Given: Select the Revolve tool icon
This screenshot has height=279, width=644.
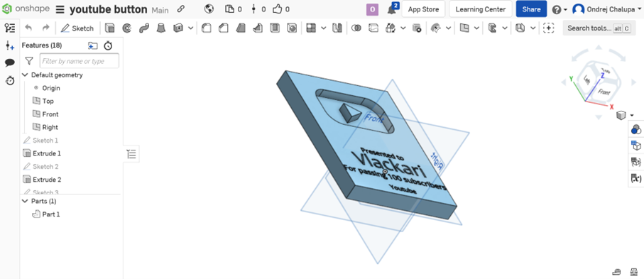Looking at the screenshot, I should coord(127,28).
